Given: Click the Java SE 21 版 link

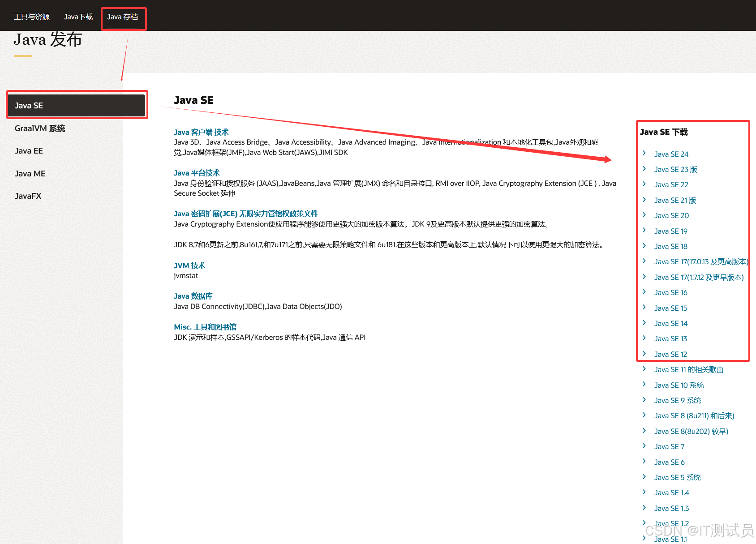Looking at the screenshot, I should 675,200.
